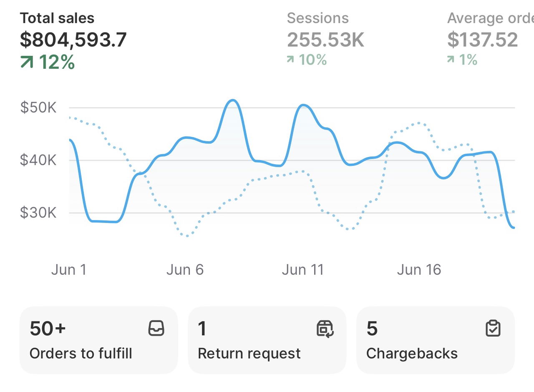
Task: Tap the return box icon on Return request
Action: (325, 329)
